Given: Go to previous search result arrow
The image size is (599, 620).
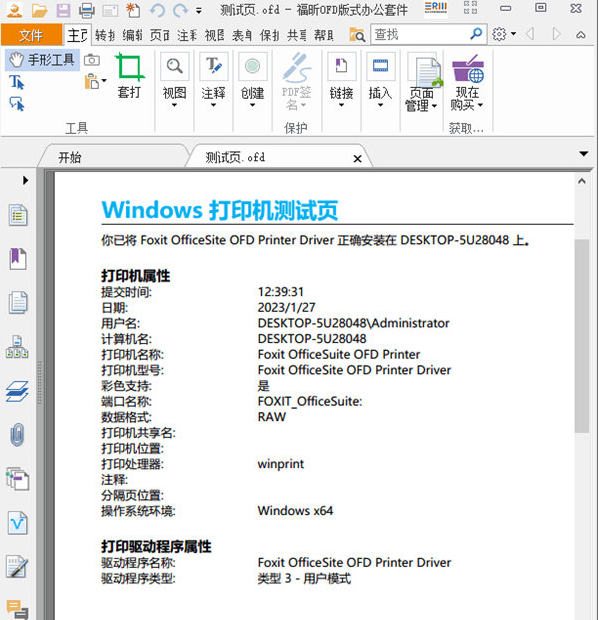Looking at the screenshot, I should coord(530,34).
